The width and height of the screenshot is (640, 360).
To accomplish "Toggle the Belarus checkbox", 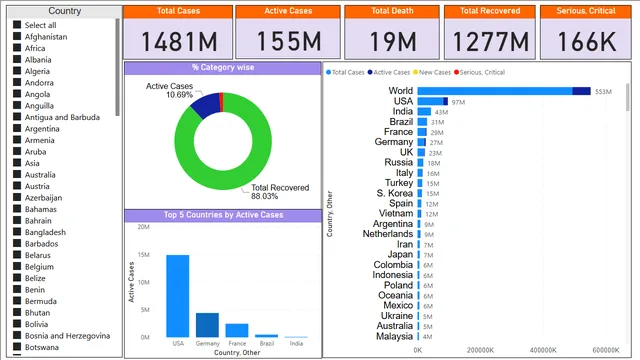I will (17, 255).
